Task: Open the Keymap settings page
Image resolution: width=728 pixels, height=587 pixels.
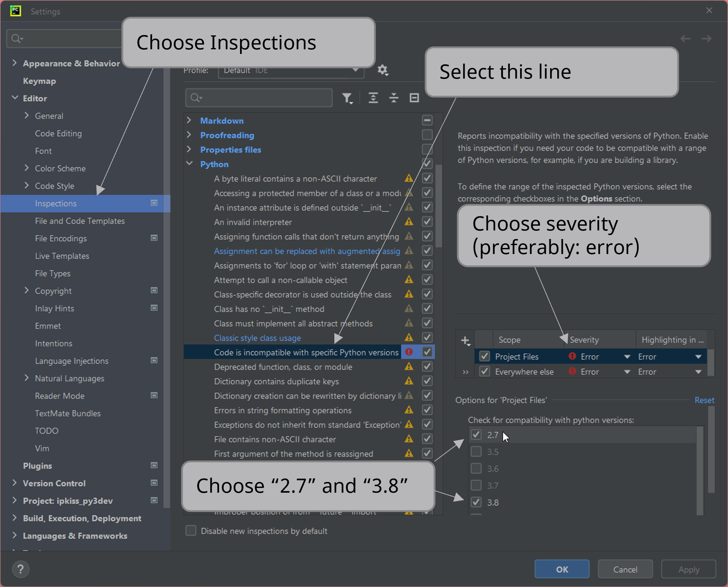Action: pyautogui.click(x=39, y=81)
